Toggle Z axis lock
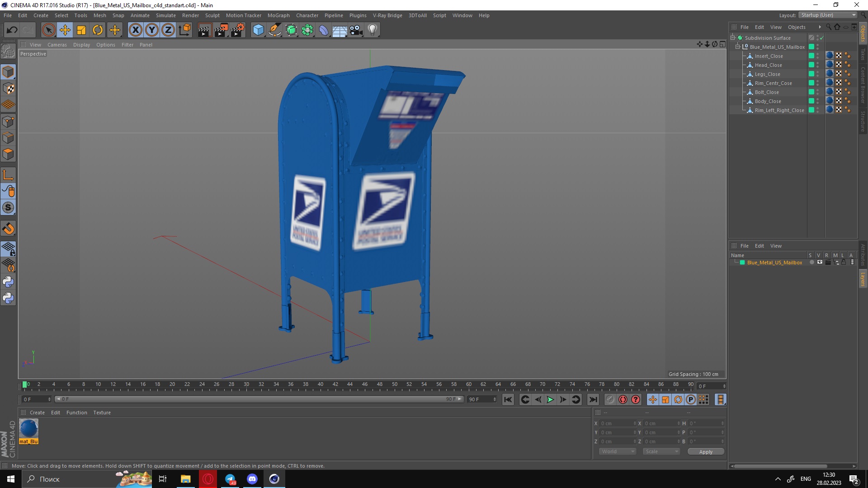This screenshot has height=488, width=868. [x=168, y=30]
